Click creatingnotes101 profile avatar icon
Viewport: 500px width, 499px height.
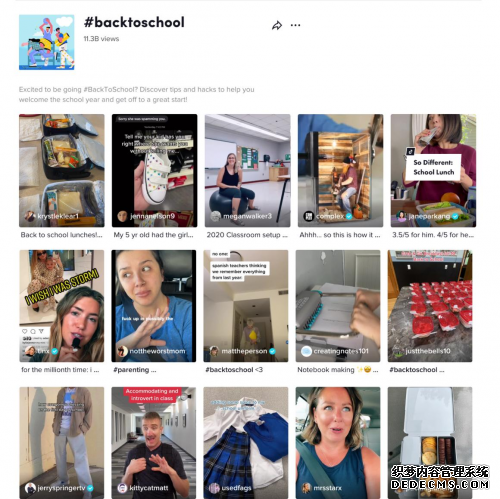pyautogui.click(x=306, y=351)
